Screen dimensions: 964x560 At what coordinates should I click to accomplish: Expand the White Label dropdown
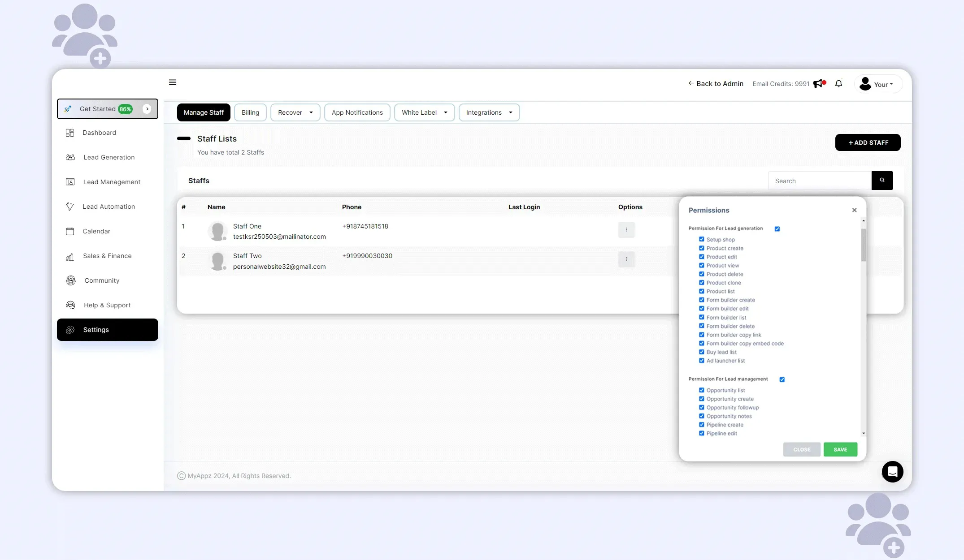tap(424, 112)
